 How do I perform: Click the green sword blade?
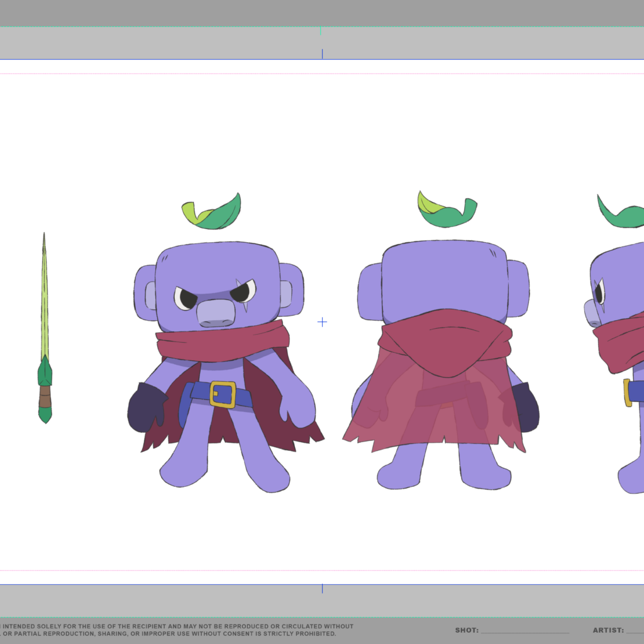(45, 302)
